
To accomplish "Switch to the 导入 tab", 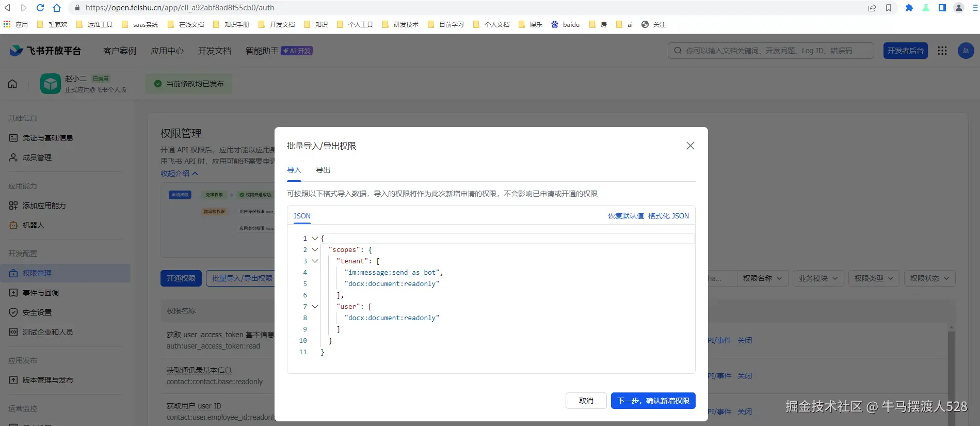I will 294,170.
